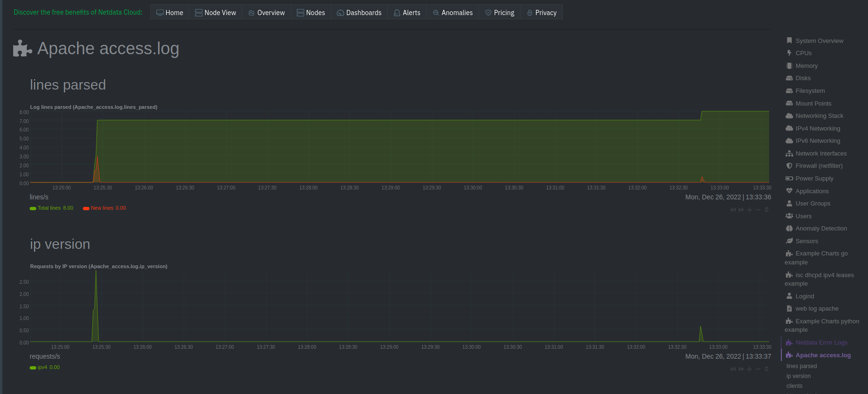Viewport: 868px width, 394px height.
Task: Click the Anomaly Detection brain icon
Action: [x=789, y=229]
